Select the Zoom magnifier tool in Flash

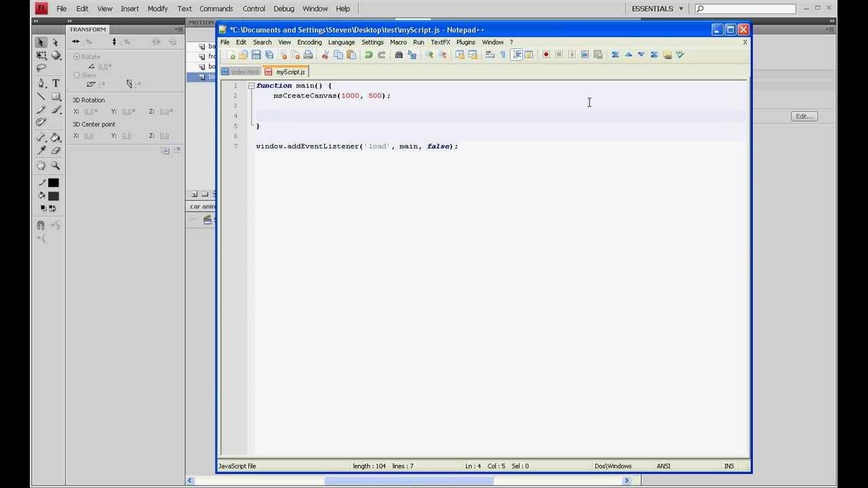[56, 165]
